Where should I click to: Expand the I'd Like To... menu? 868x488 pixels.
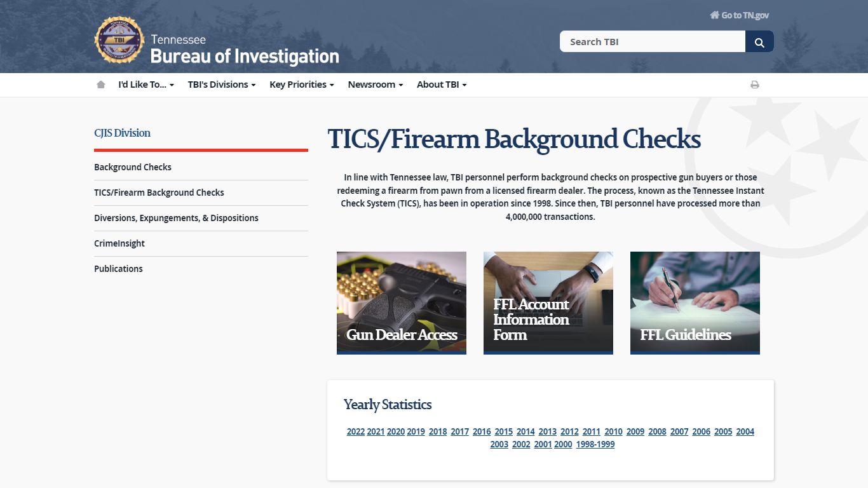[146, 85]
